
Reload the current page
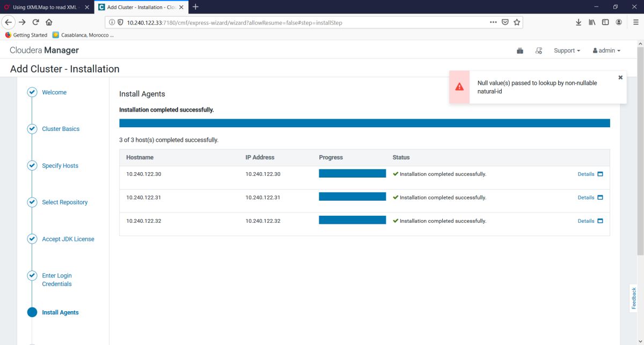coord(36,22)
